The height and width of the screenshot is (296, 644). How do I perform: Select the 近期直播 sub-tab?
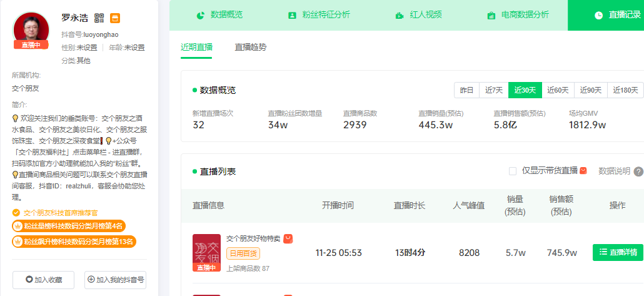[x=196, y=47]
